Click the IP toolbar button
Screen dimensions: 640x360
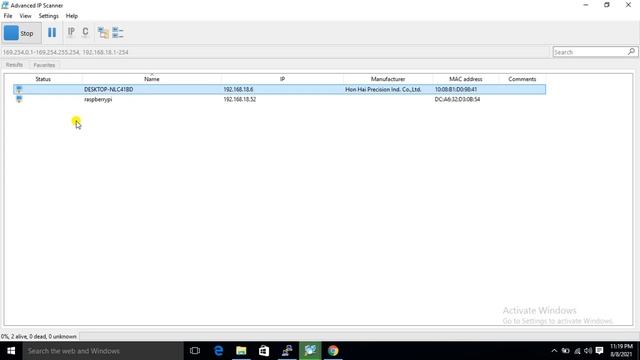pyautogui.click(x=71, y=32)
